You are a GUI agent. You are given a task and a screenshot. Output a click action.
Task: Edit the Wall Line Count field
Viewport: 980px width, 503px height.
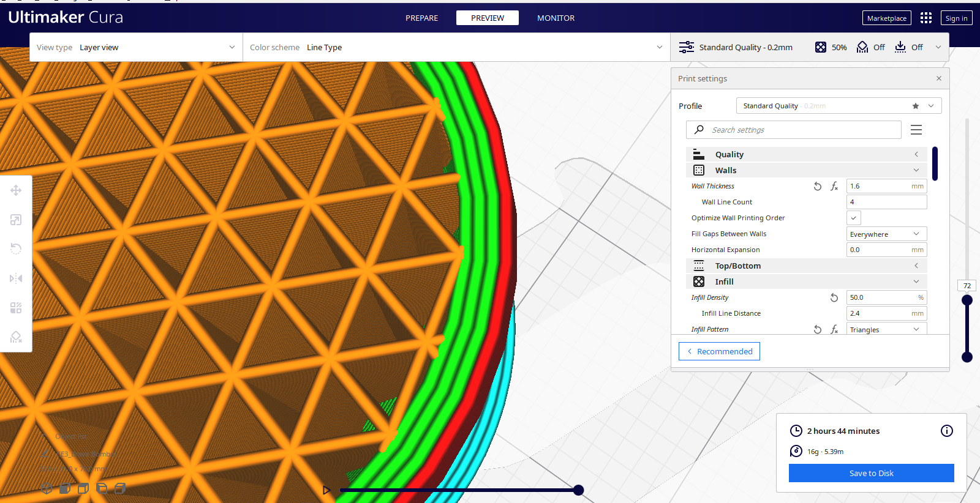click(x=886, y=202)
